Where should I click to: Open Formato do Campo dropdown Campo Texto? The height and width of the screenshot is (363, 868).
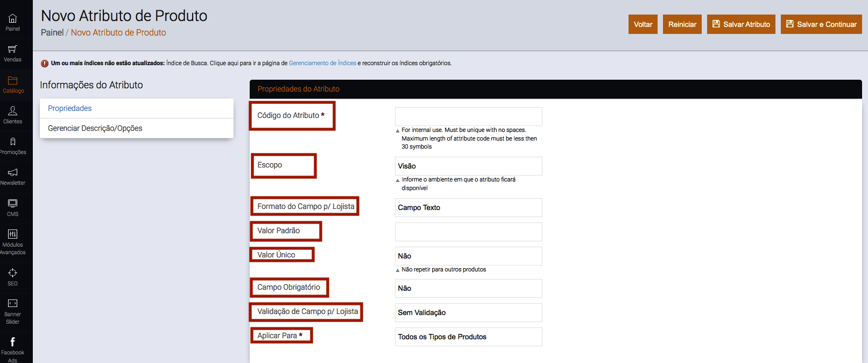[x=468, y=207]
